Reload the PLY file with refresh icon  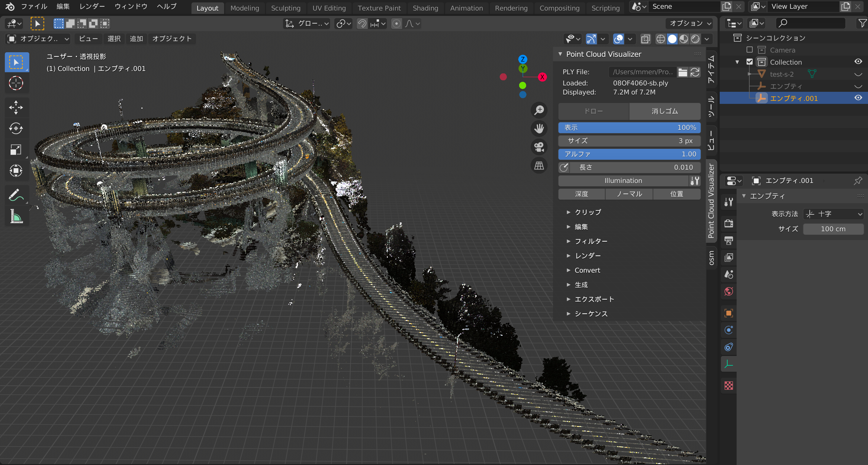pos(695,72)
